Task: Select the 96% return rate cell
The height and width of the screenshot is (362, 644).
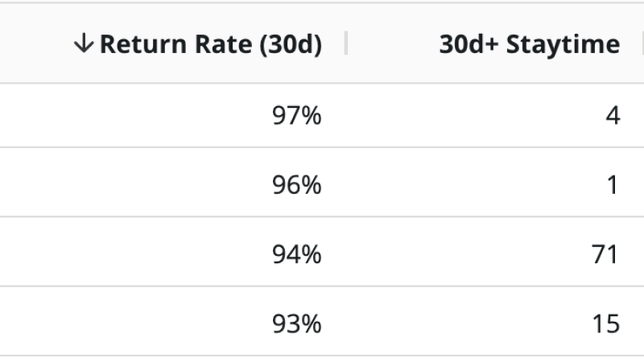Action: point(297,186)
